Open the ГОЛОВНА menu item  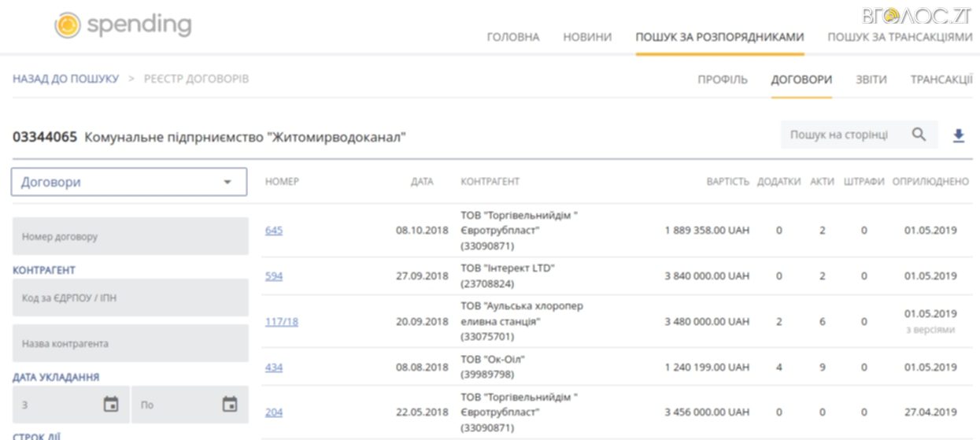coord(513,37)
